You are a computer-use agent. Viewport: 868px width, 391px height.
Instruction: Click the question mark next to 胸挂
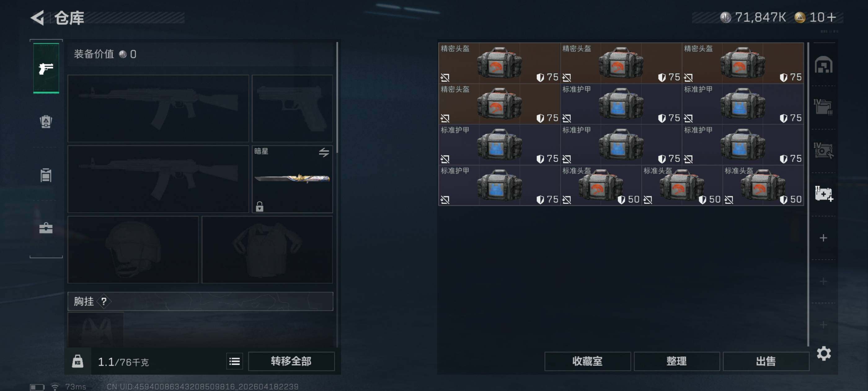[104, 301]
